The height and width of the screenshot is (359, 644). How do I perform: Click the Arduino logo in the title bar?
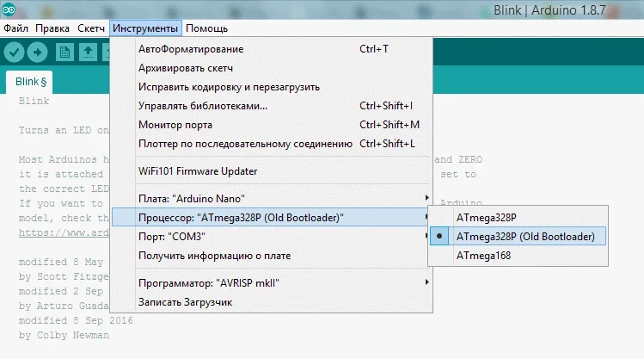pos(9,9)
